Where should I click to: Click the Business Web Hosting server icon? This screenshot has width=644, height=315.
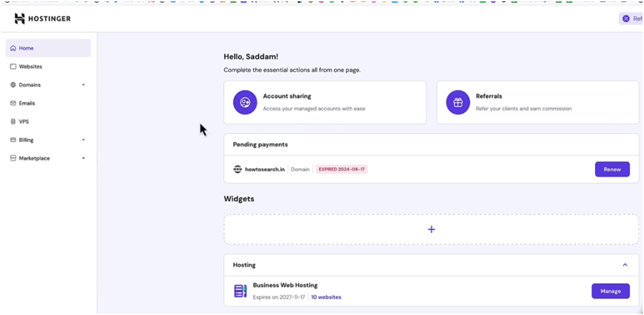(x=240, y=291)
